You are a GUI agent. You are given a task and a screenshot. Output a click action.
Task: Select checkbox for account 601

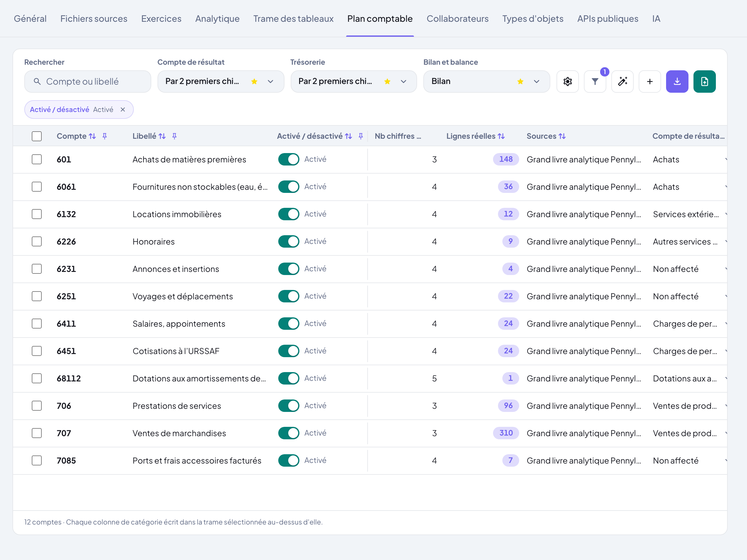(37, 159)
